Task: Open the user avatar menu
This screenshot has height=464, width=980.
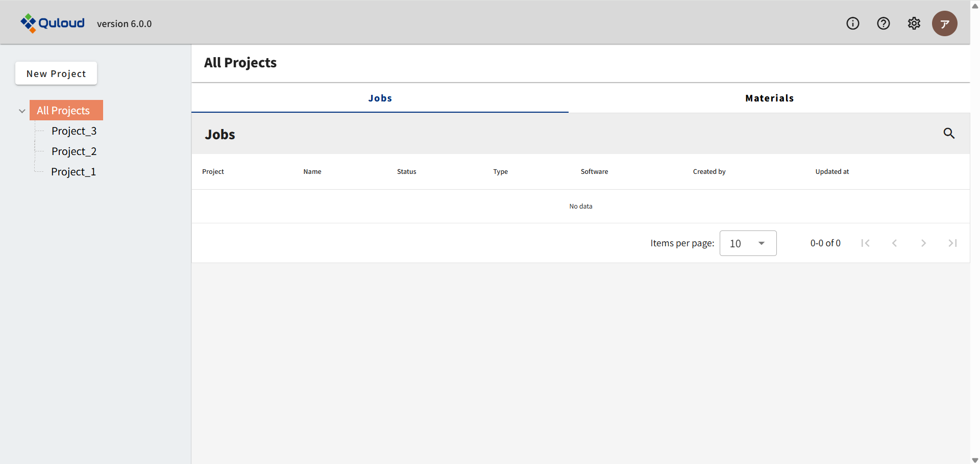Action: pyautogui.click(x=944, y=23)
